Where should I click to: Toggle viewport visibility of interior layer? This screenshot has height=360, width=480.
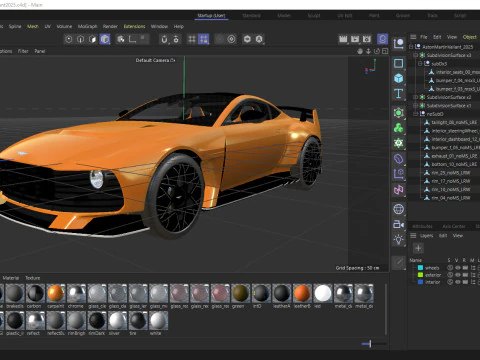click(458, 282)
